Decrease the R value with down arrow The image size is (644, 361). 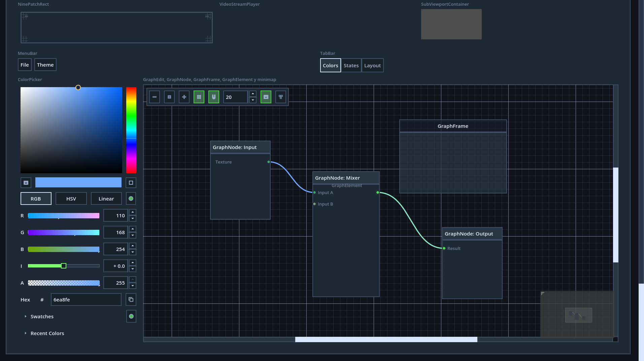click(x=133, y=219)
